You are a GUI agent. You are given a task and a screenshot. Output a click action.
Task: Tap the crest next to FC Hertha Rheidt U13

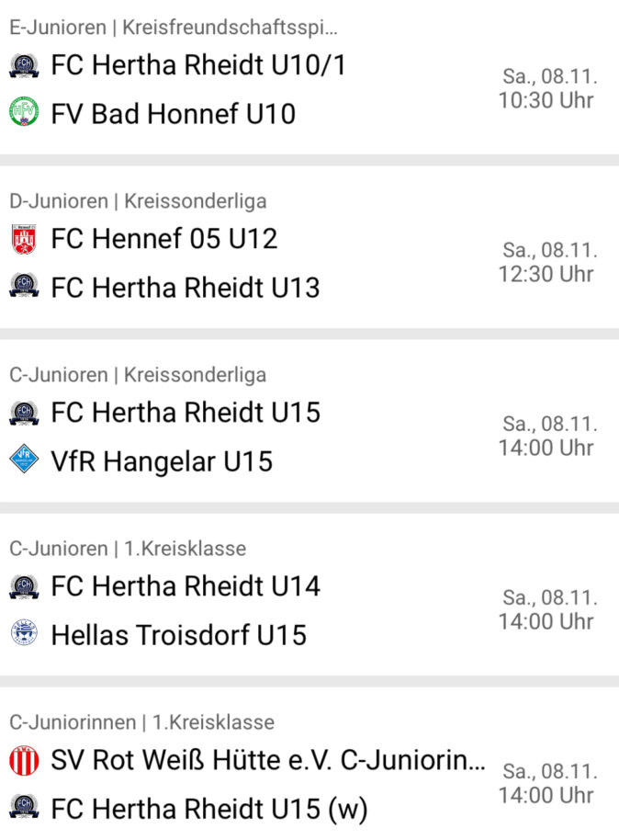[x=24, y=287]
